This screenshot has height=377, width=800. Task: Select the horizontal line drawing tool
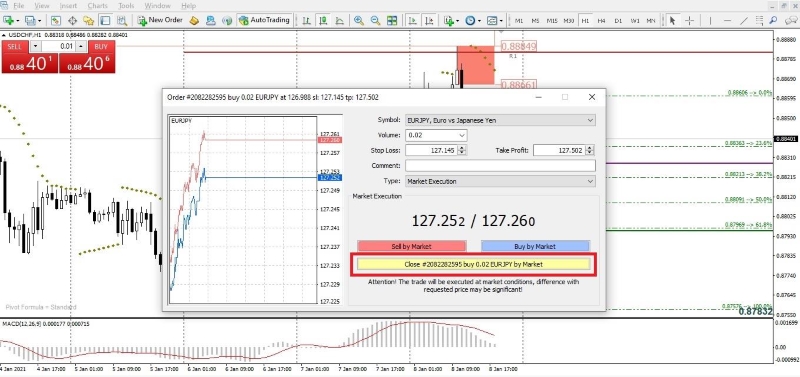(x=727, y=20)
